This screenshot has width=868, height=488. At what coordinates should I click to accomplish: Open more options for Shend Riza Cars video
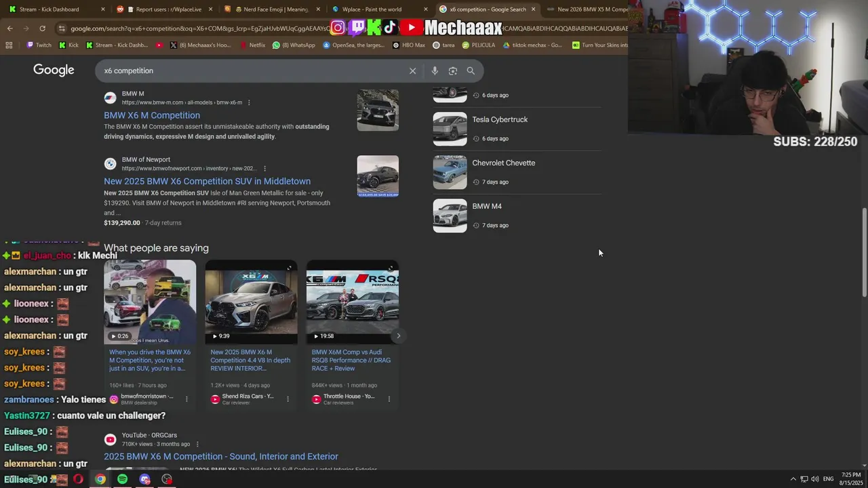click(x=288, y=399)
